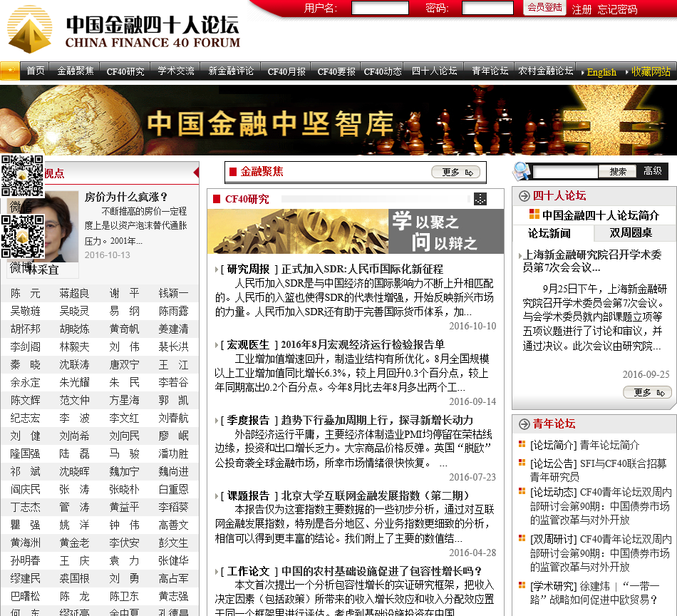Click the 会员登陆 login button
This screenshot has height=616, width=677.
[x=544, y=7]
